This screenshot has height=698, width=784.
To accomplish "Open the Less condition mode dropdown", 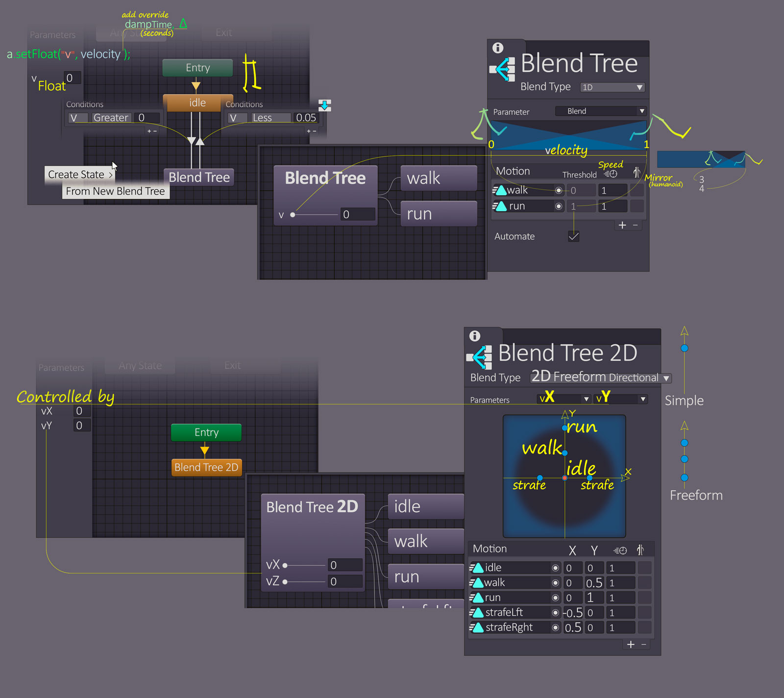I will click(x=271, y=118).
